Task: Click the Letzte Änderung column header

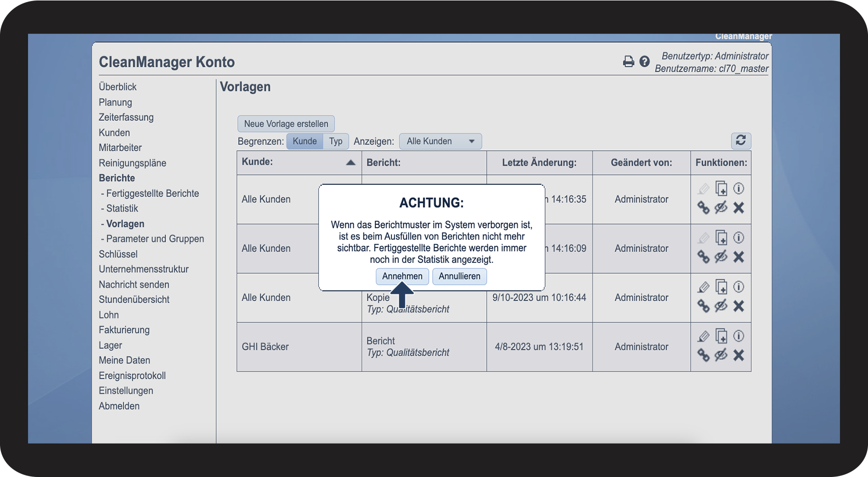Action: tap(539, 163)
